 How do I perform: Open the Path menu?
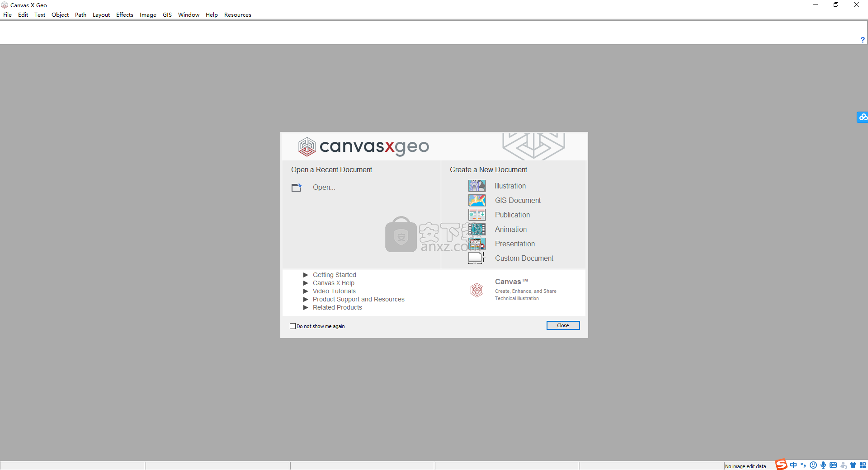(x=80, y=14)
